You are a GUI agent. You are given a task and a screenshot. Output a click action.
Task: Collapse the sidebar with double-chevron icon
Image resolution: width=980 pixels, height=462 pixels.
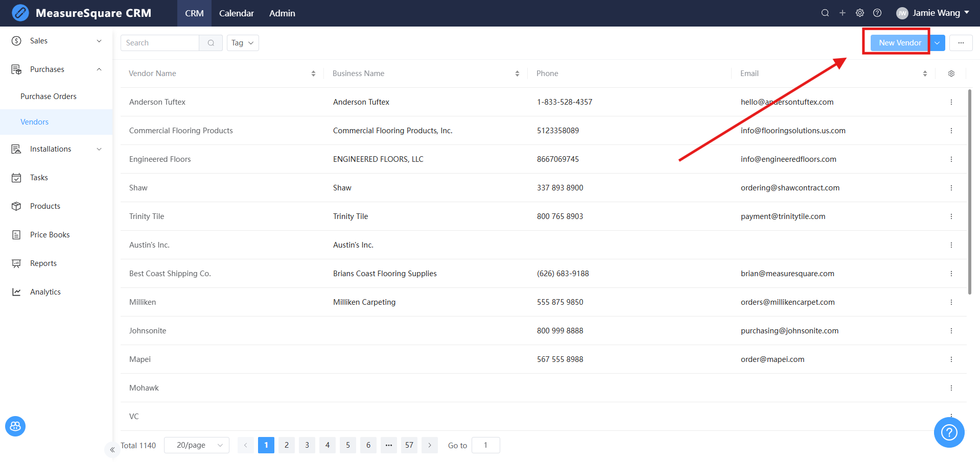click(112, 450)
